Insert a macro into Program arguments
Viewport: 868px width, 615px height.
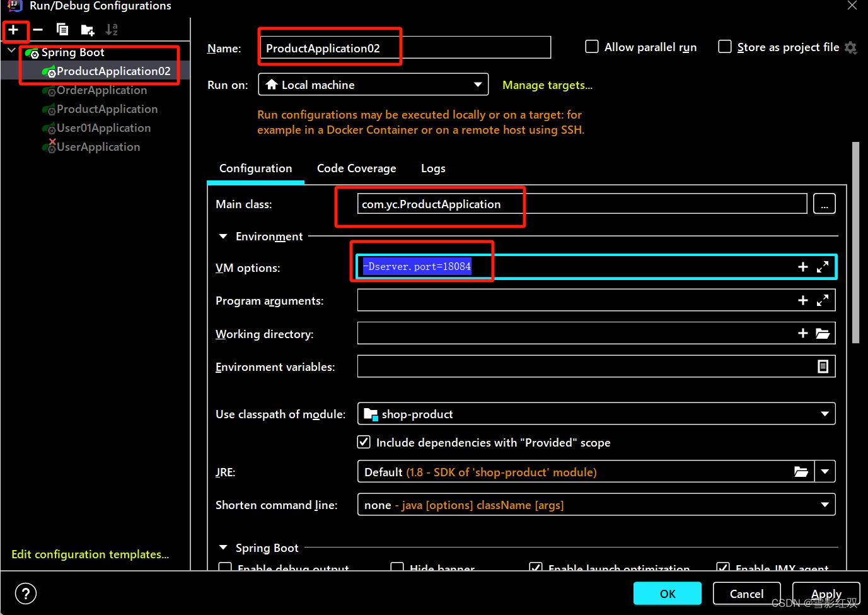[x=803, y=300]
